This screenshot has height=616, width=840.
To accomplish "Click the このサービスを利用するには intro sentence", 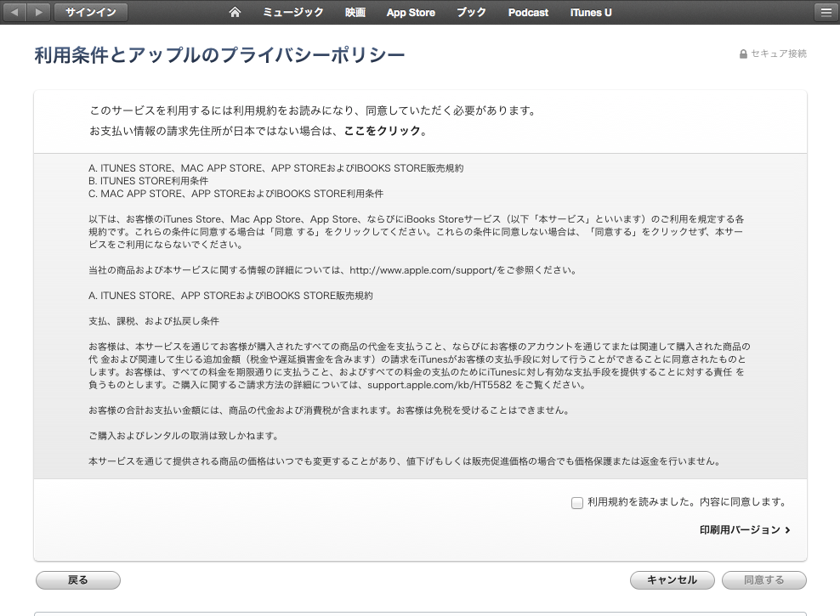I will [313, 110].
